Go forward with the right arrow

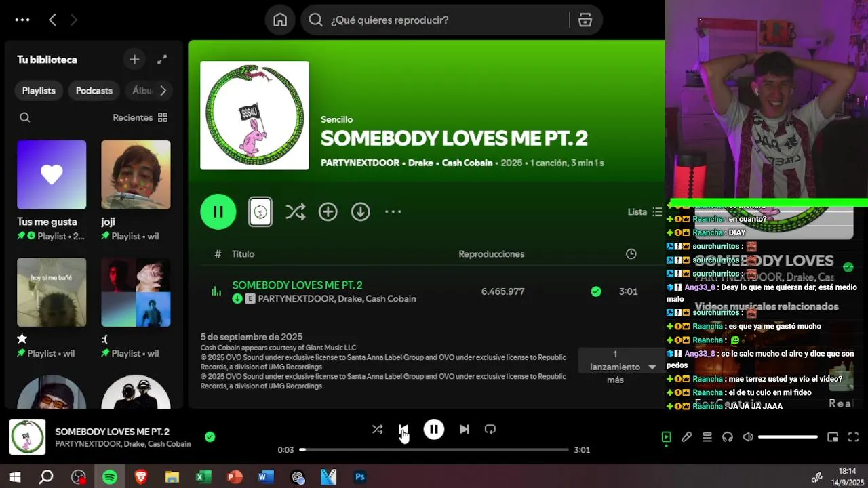coord(74,20)
